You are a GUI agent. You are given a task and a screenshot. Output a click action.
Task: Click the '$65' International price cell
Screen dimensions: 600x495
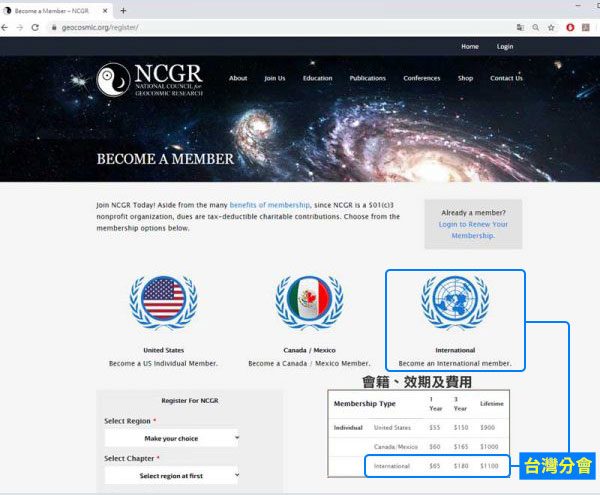pos(435,466)
